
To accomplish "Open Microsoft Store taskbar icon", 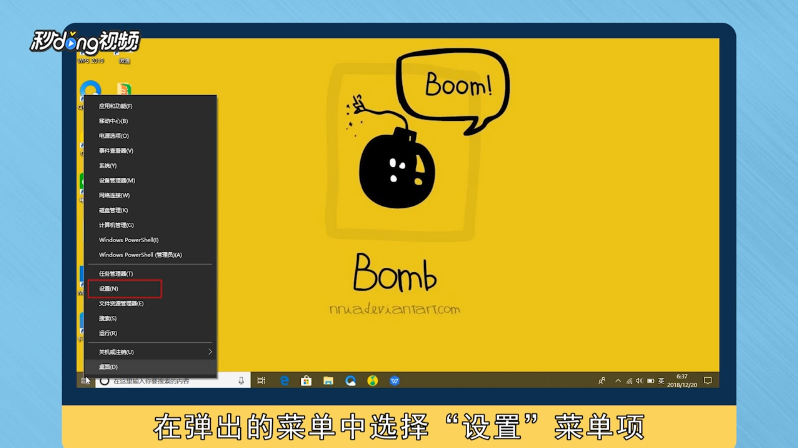I will 306,381.
